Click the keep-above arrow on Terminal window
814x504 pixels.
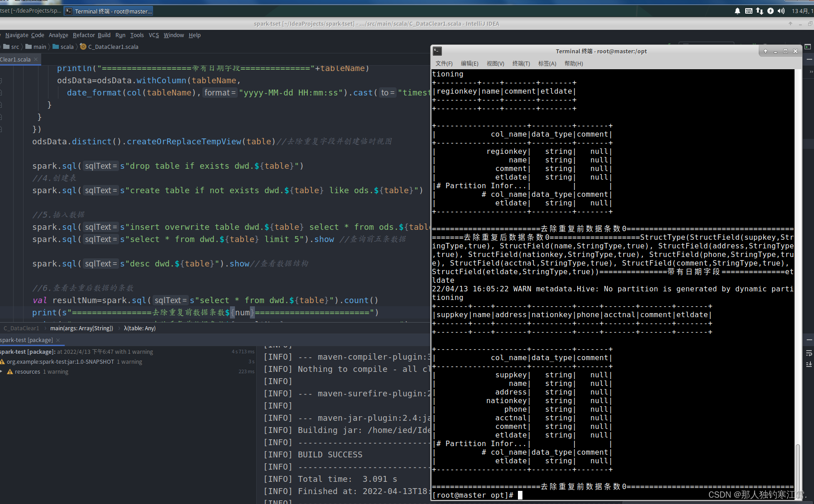pyautogui.click(x=766, y=51)
